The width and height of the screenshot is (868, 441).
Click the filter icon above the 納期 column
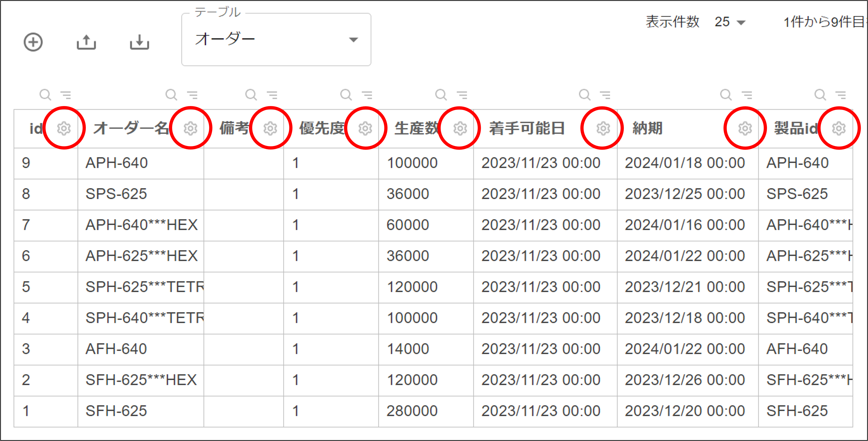pos(747,95)
